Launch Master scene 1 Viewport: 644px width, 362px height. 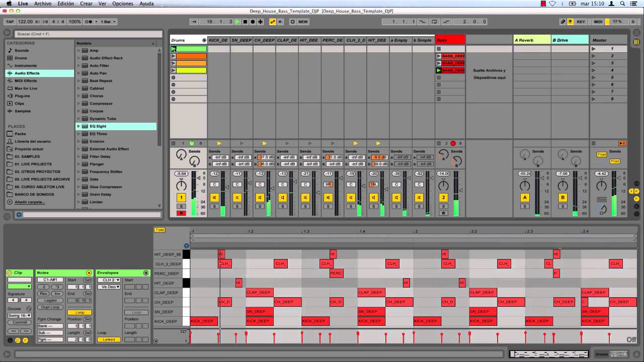[594, 49]
